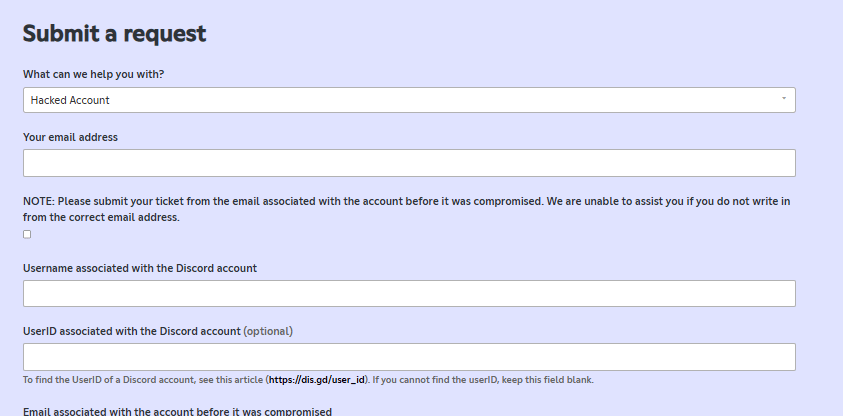Image resolution: width=843 pixels, height=416 pixels.
Task: Click the 'Your email address' label
Action: pos(70,137)
